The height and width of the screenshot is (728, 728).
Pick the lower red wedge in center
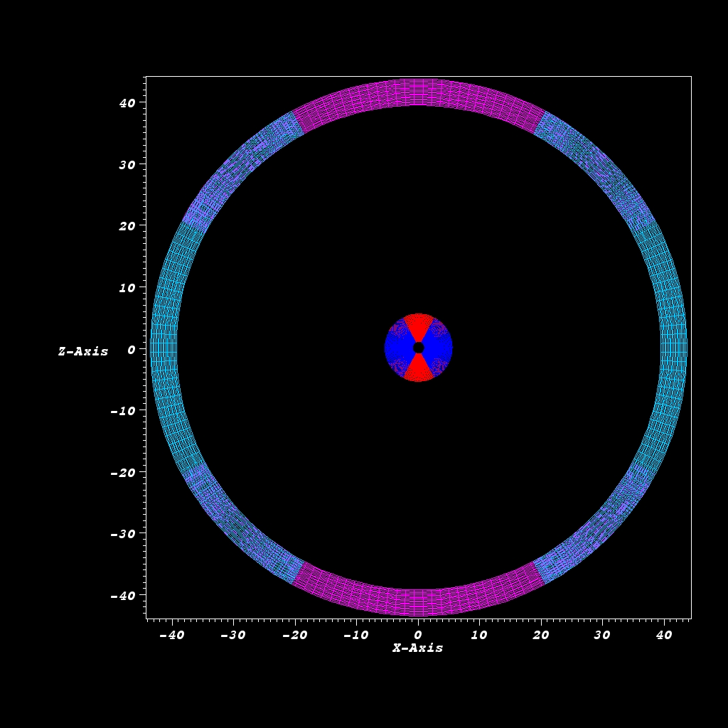tap(418, 370)
